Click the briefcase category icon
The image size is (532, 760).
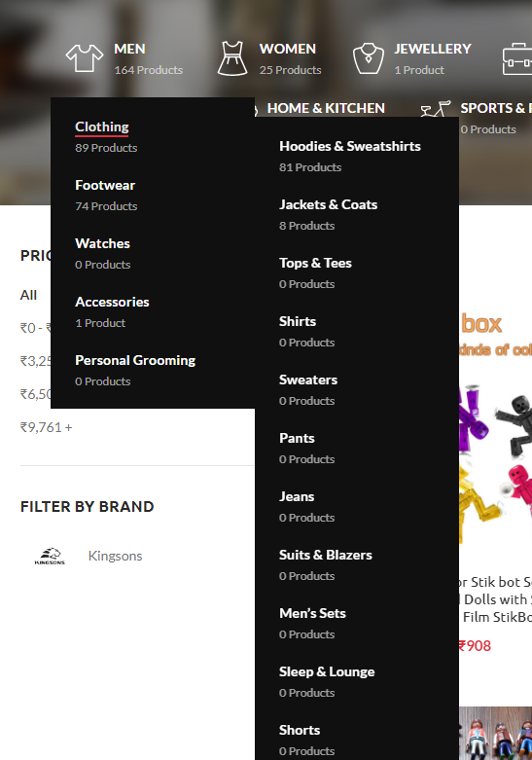(517, 59)
